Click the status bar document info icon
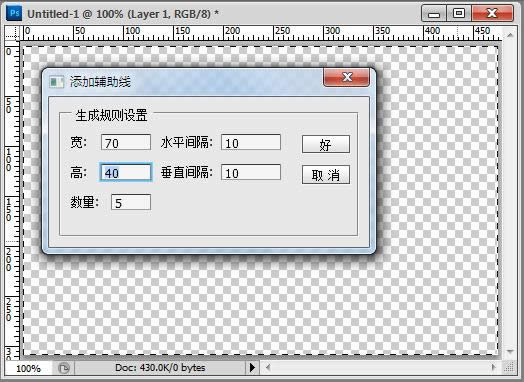The width and height of the screenshot is (524, 382). (x=63, y=368)
